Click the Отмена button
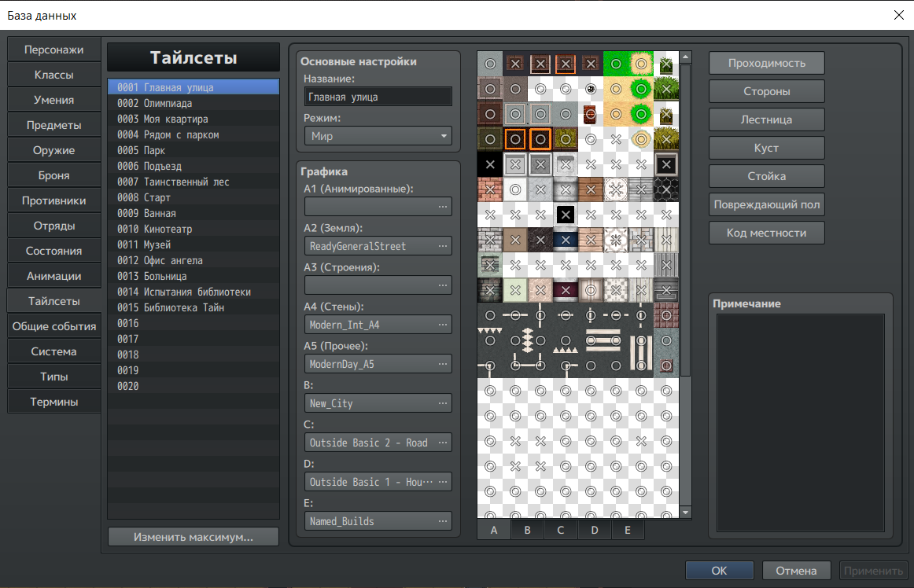 point(796,571)
